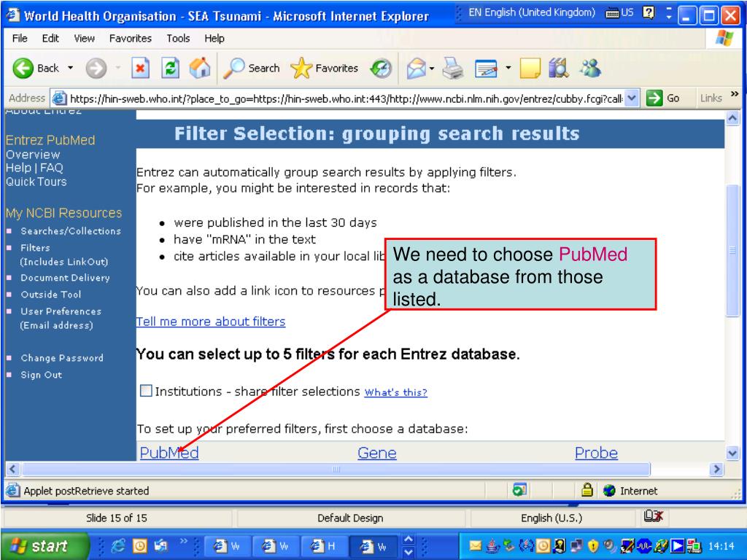This screenshot has width=747, height=560.
Task: Click the horizontal scrollbar left arrow
Action: coord(13,470)
